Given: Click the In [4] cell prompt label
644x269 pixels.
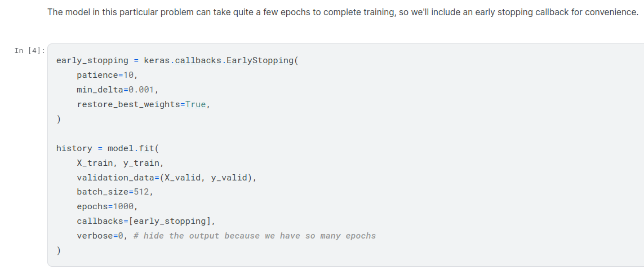Looking at the screenshot, I should (x=29, y=51).
